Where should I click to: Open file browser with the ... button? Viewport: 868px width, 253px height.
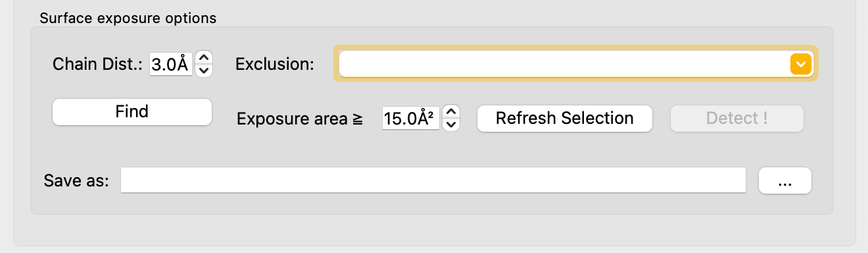point(784,181)
